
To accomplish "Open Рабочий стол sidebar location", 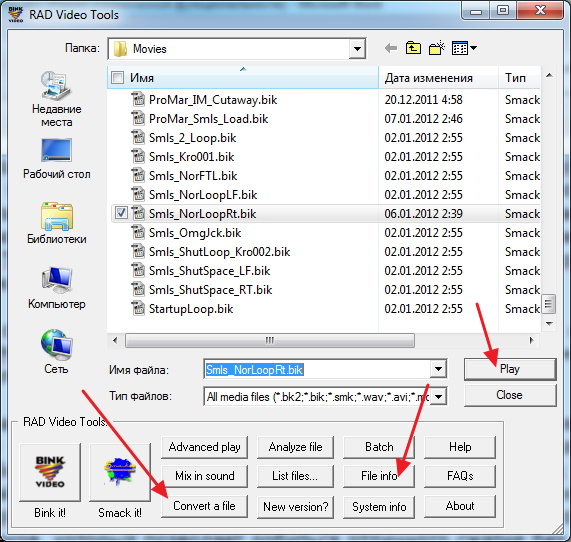I will pyautogui.click(x=56, y=158).
